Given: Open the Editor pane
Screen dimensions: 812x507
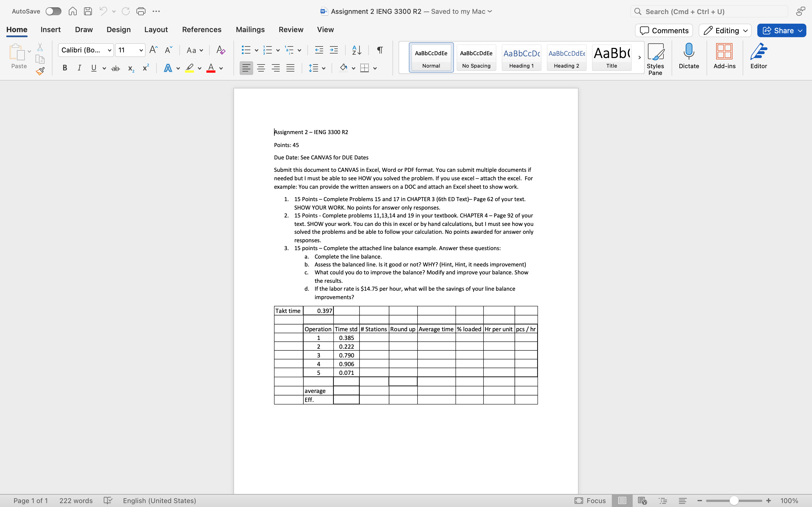Looking at the screenshot, I should point(759,57).
